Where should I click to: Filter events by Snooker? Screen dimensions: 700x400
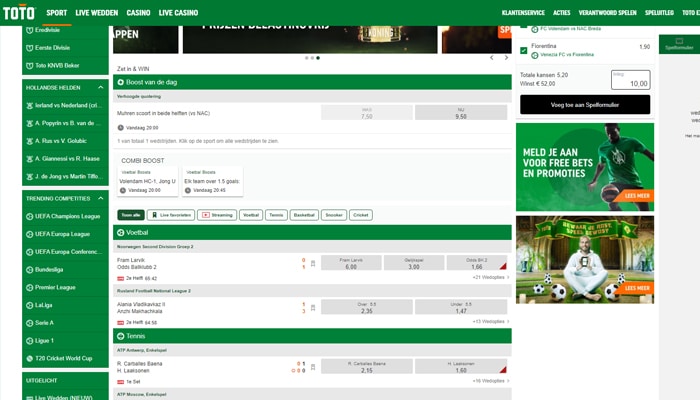(334, 215)
